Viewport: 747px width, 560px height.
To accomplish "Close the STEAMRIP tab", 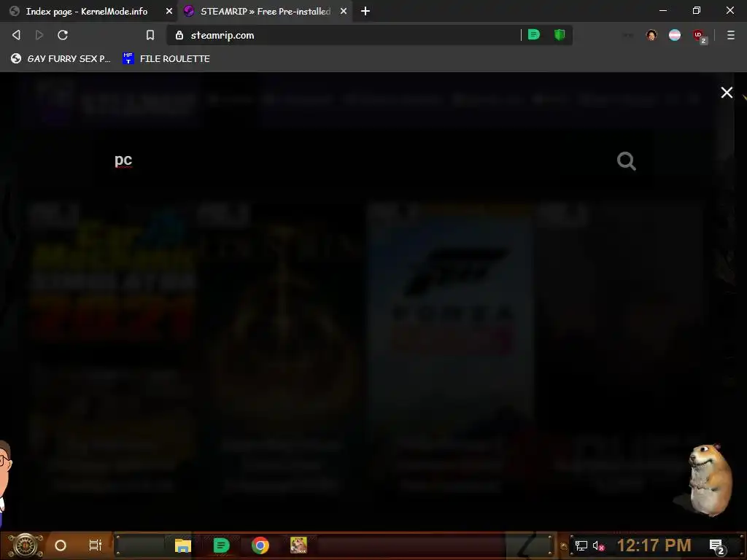I will [344, 11].
